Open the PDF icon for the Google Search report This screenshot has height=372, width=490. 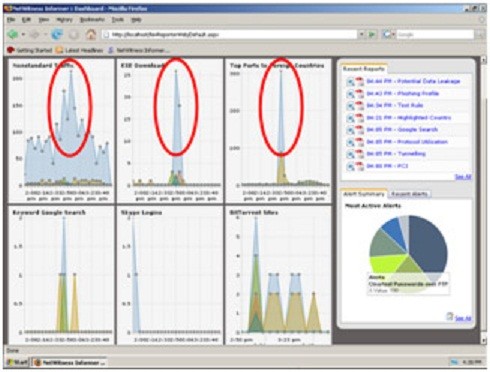click(359, 130)
